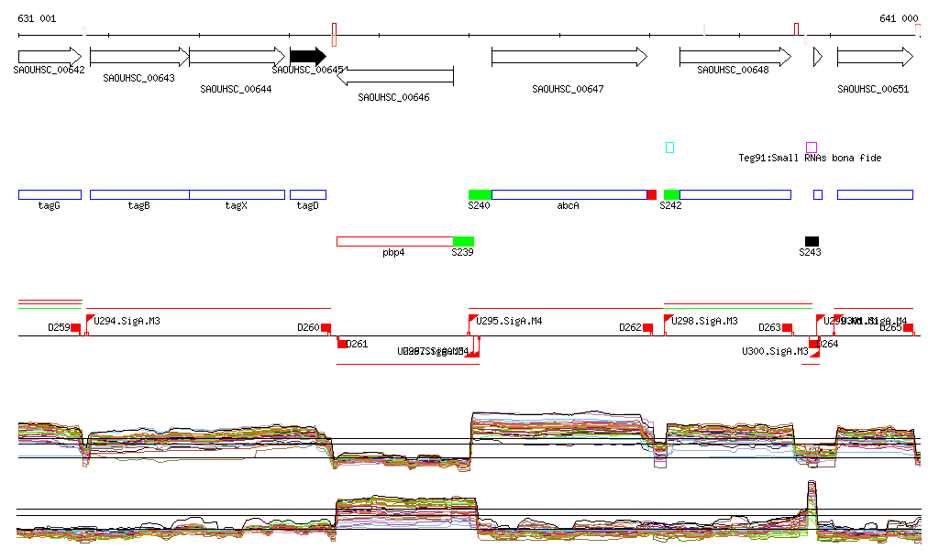The image size is (939, 560).
Task: Select the black S243 segment box
Action: click(812, 241)
